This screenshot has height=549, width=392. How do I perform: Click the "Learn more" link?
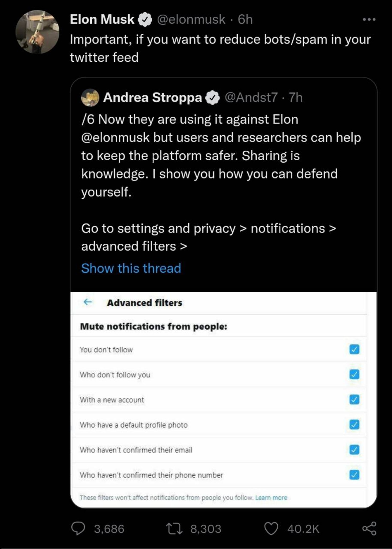[x=271, y=498]
